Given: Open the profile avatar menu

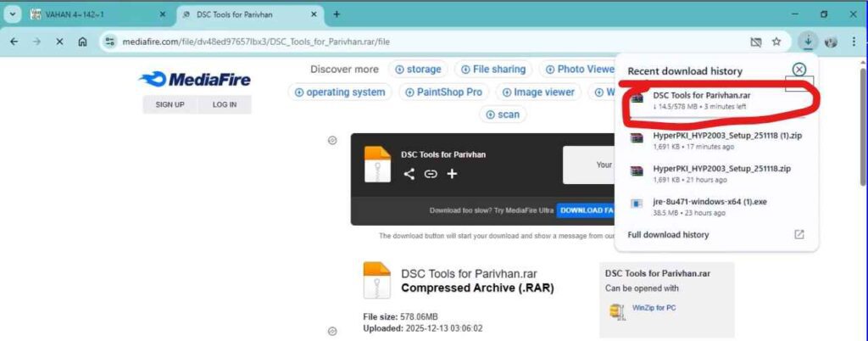Looking at the screenshot, I should [x=831, y=42].
